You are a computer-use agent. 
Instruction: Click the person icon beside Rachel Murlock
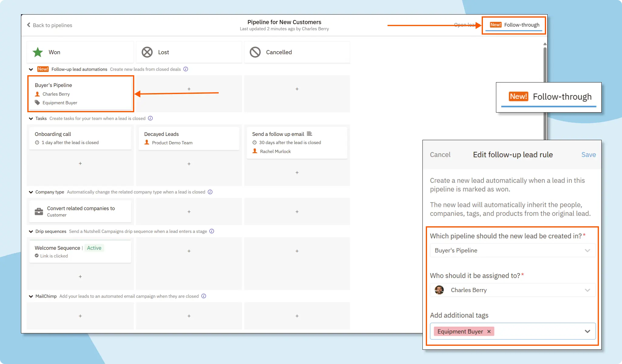(x=254, y=151)
